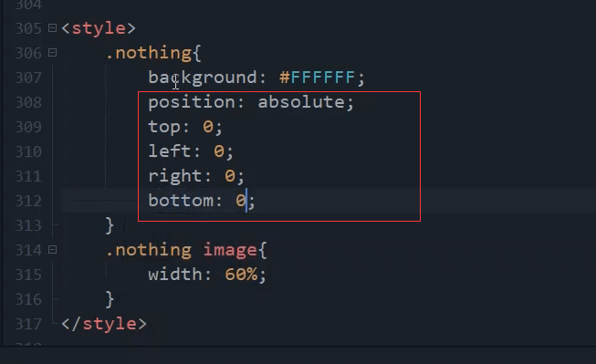Image resolution: width=596 pixels, height=364 pixels.
Task: Click line number 307 in the gutter
Action: point(28,78)
